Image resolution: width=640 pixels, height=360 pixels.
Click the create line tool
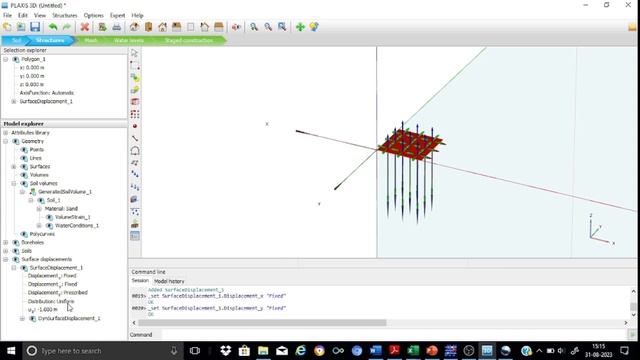[x=135, y=138]
